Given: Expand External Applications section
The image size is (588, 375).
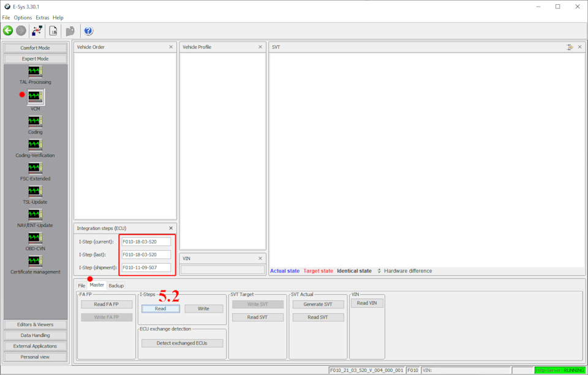Looking at the screenshot, I should [x=36, y=346].
